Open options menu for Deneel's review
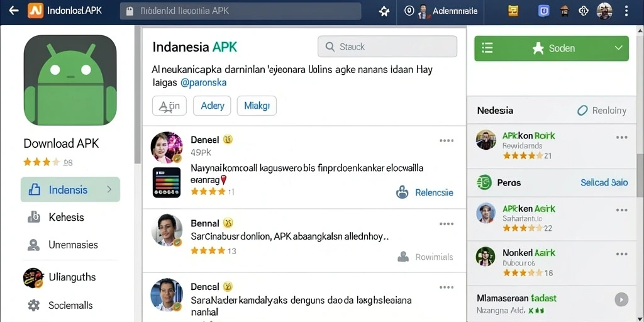 click(447, 140)
